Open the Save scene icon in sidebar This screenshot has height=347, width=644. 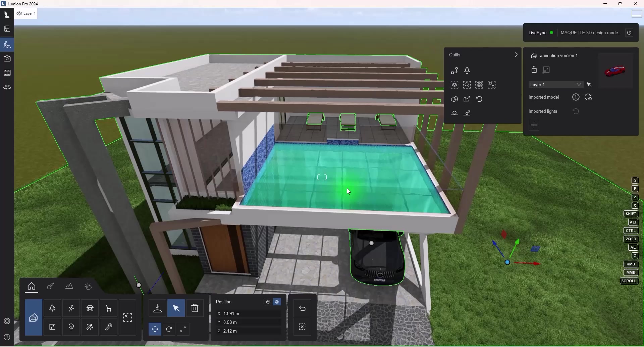7,29
